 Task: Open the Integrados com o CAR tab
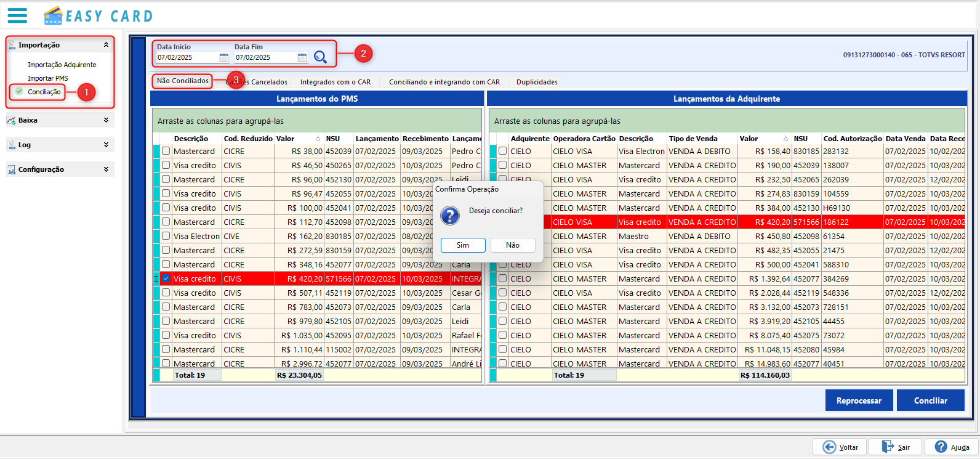(335, 82)
